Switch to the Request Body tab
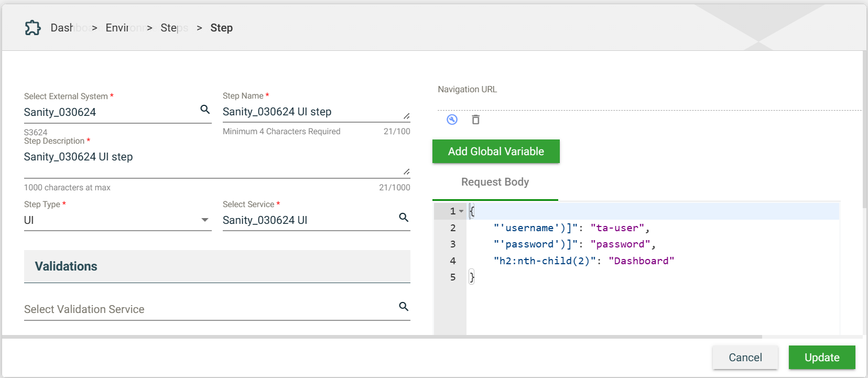This screenshot has width=868, height=378. 495,182
